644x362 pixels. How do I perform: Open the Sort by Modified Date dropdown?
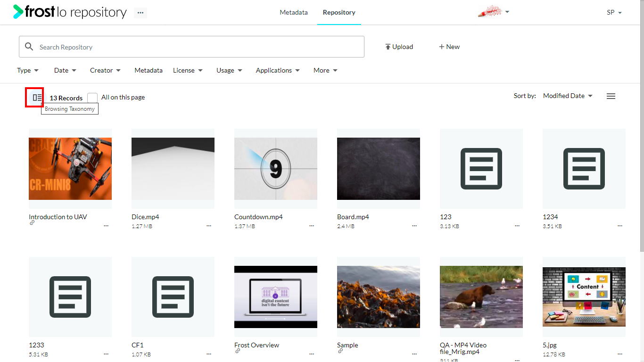568,96
